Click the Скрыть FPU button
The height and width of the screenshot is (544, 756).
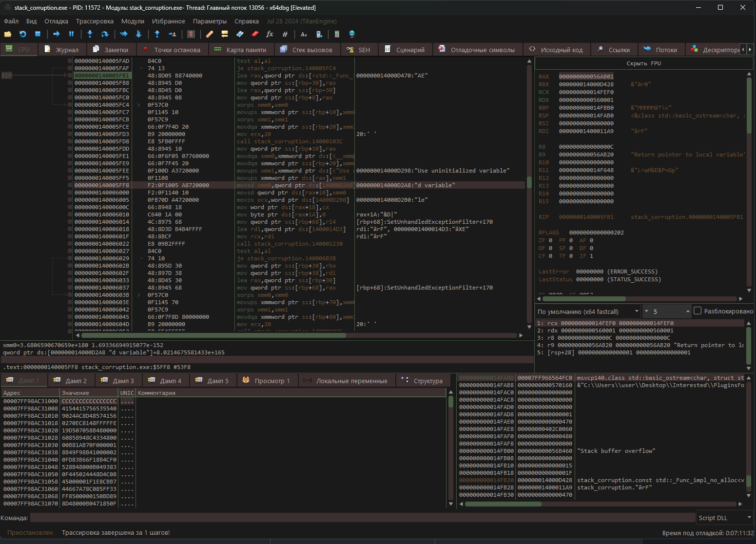pyautogui.click(x=643, y=63)
